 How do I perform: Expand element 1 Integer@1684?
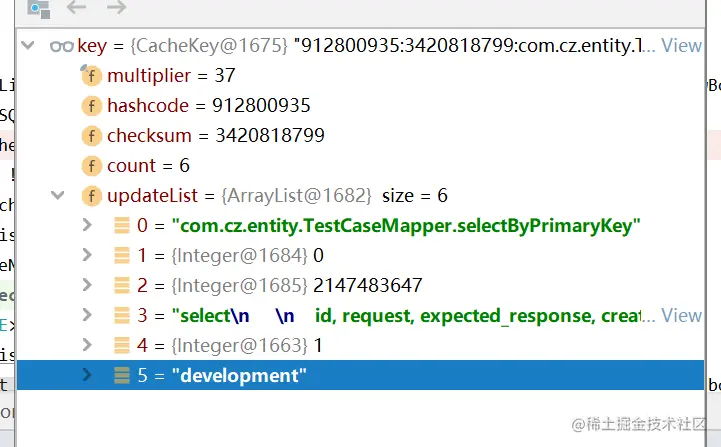coord(87,256)
